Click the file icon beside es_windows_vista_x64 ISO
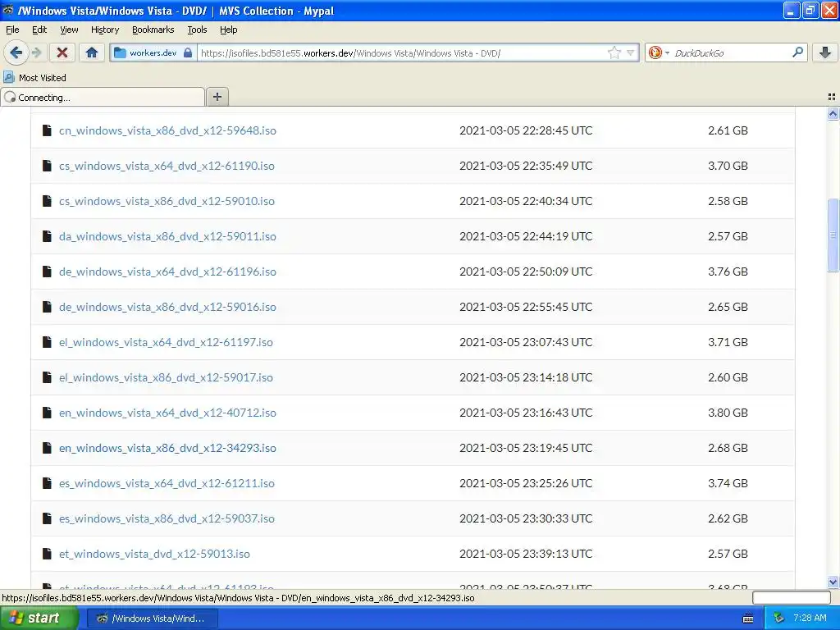The image size is (840, 630). (47, 483)
